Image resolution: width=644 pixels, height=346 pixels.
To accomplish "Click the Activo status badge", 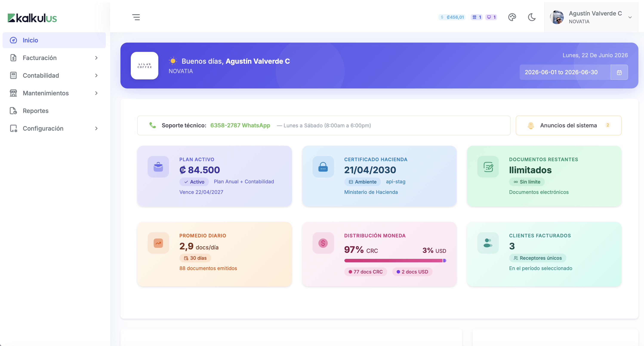I will pyautogui.click(x=194, y=182).
